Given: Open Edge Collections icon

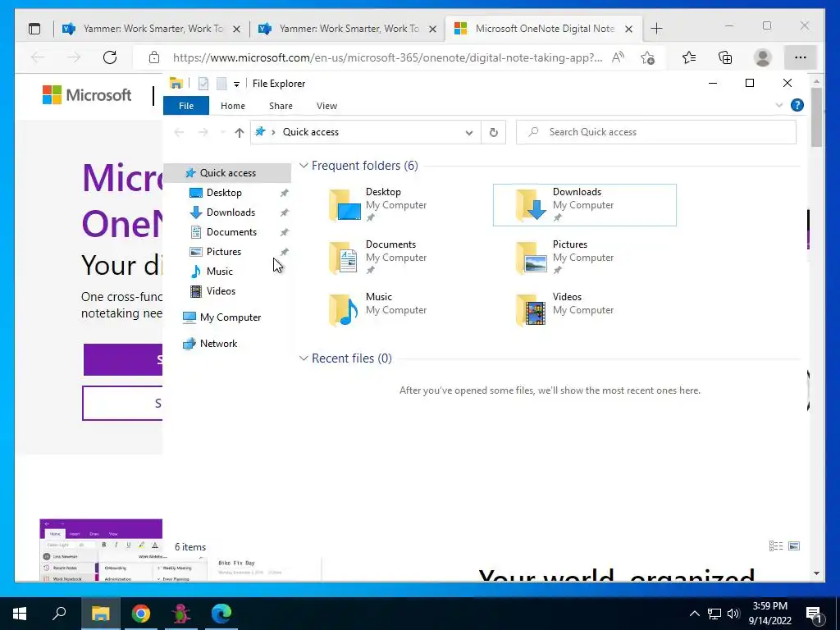Looking at the screenshot, I should (725, 57).
